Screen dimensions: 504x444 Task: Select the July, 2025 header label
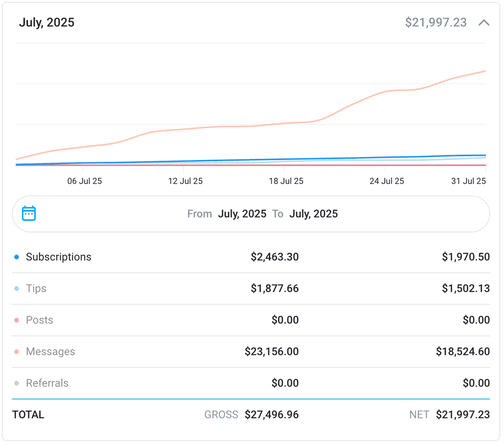pyautogui.click(x=47, y=22)
